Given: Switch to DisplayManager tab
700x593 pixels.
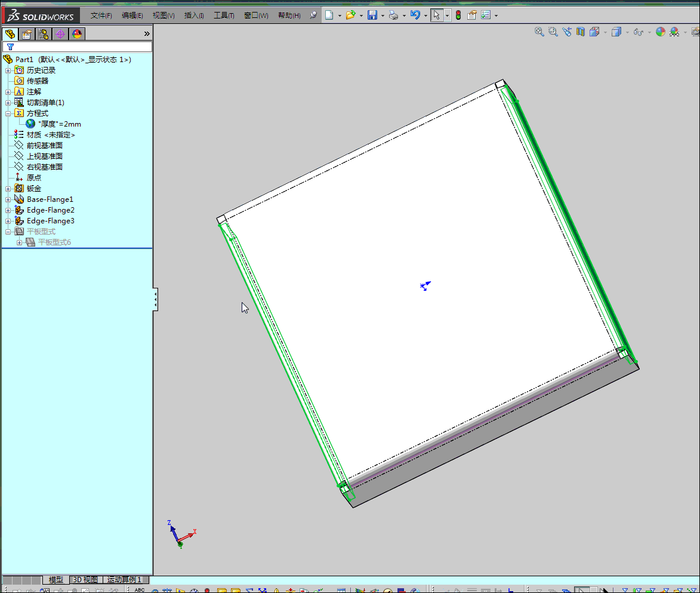Looking at the screenshot, I should click(77, 34).
